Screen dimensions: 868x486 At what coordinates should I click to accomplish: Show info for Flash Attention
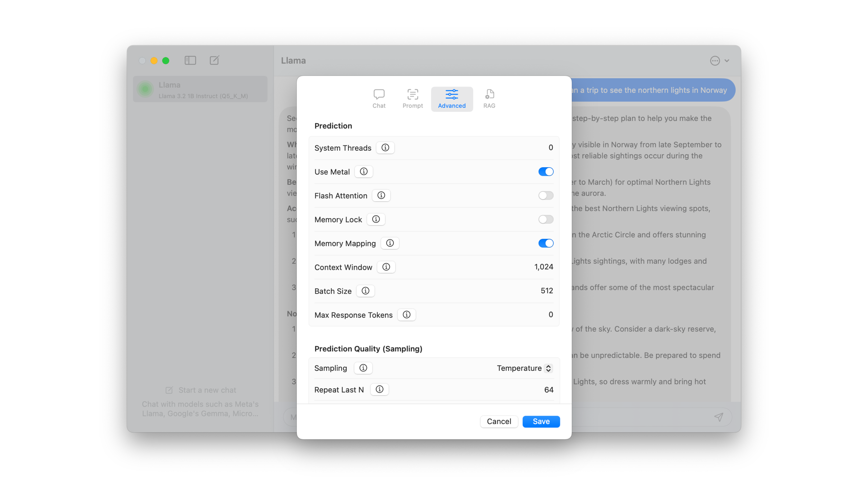click(x=381, y=196)
